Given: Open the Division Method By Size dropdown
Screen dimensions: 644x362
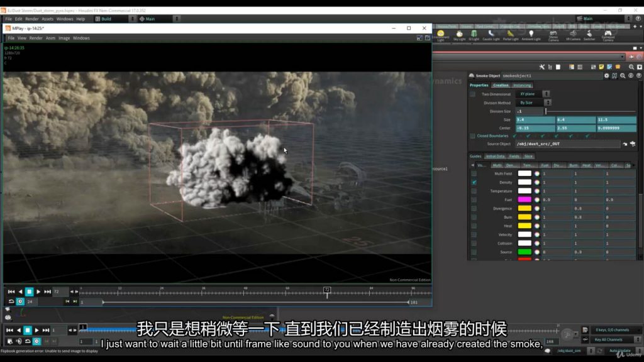Looking at the screenshot, I should (x=533, y=102).
